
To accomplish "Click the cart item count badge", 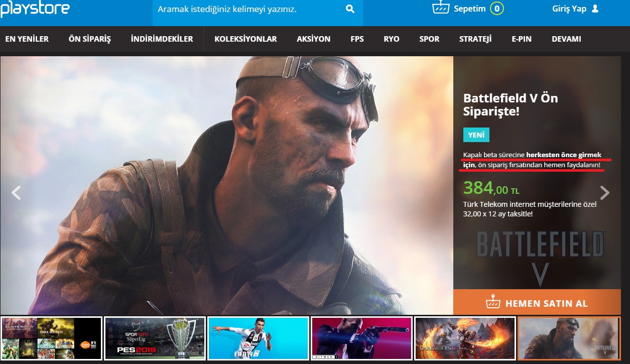I will coord(497,9).
